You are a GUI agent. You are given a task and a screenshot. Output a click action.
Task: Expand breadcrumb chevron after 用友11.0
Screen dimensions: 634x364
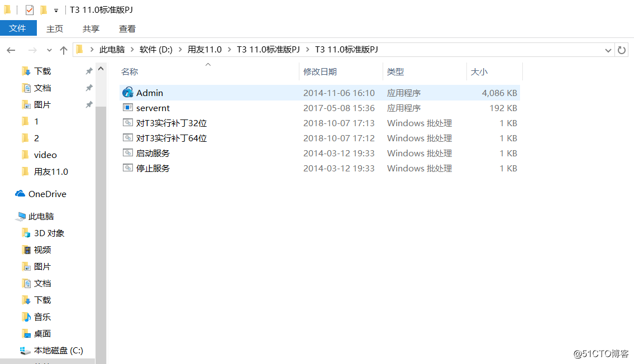click(x=229, y=49)
